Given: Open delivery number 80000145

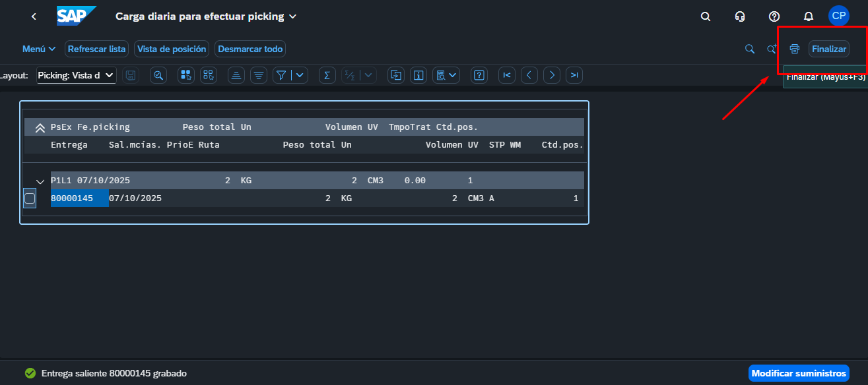Looking at the screenshot, I should [x=72, y=198].
